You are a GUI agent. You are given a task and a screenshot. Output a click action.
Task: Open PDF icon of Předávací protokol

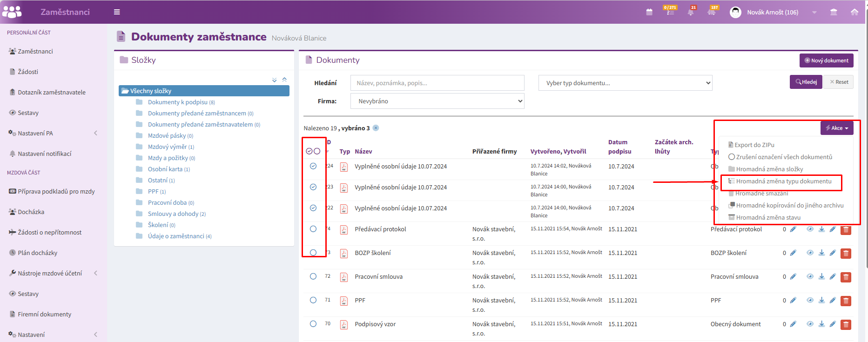tap(344, 229)
